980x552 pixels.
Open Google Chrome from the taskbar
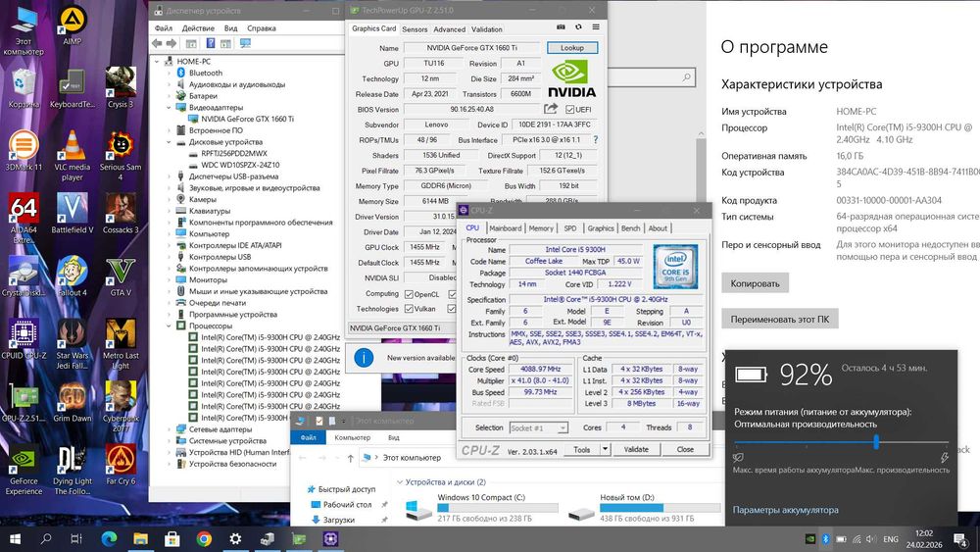tap(204, 538)
